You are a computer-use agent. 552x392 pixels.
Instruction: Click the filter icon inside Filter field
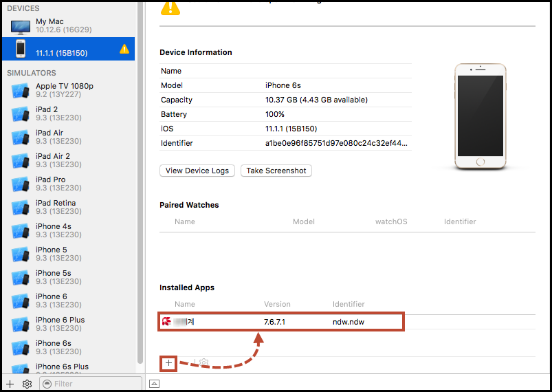pyautogui.click(x=47, y=384)
